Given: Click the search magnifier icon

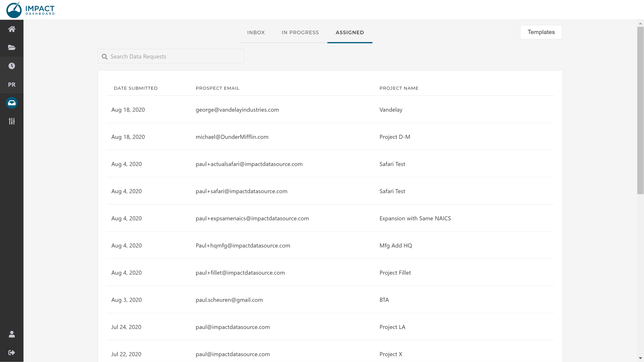Looking at the screenshot, I should [105, 57].
